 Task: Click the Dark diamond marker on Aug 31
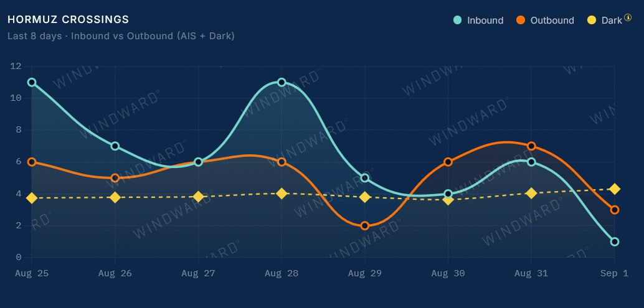click(531, 193)
